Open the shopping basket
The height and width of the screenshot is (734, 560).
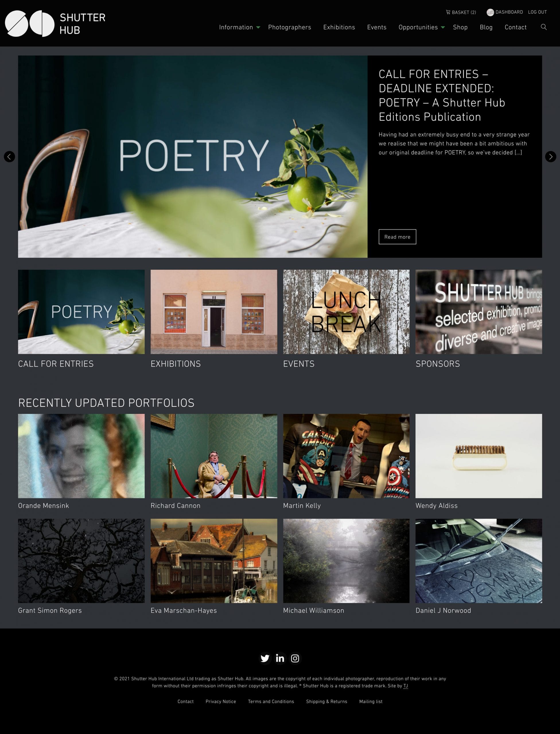click(461, 12)
